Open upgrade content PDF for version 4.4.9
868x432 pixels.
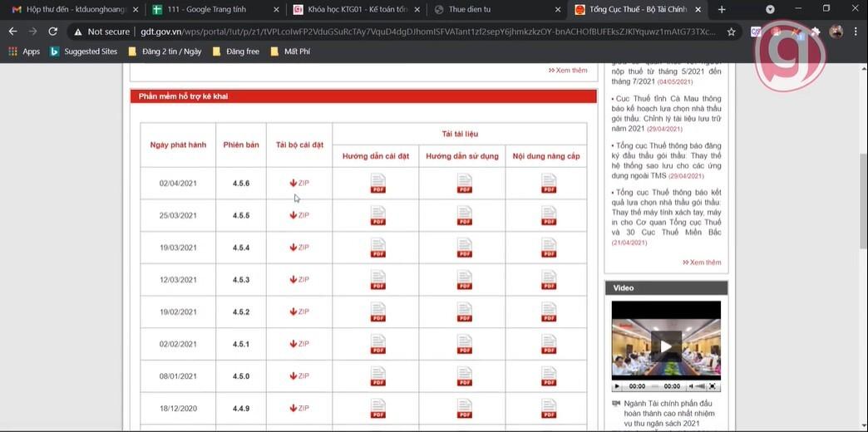pyautogui.click(x=549, y=408)
